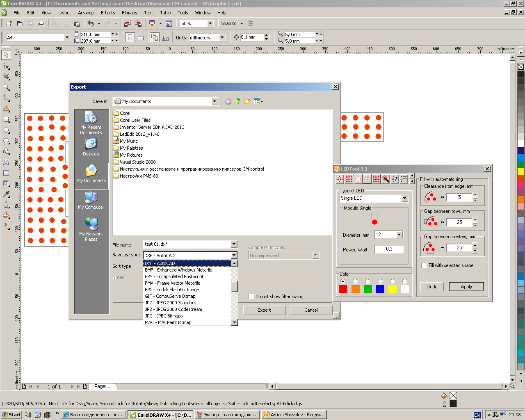Click the LED ring outline icon in LEDTool
This screenshot has width=525, height=420.
coord(358,179)
